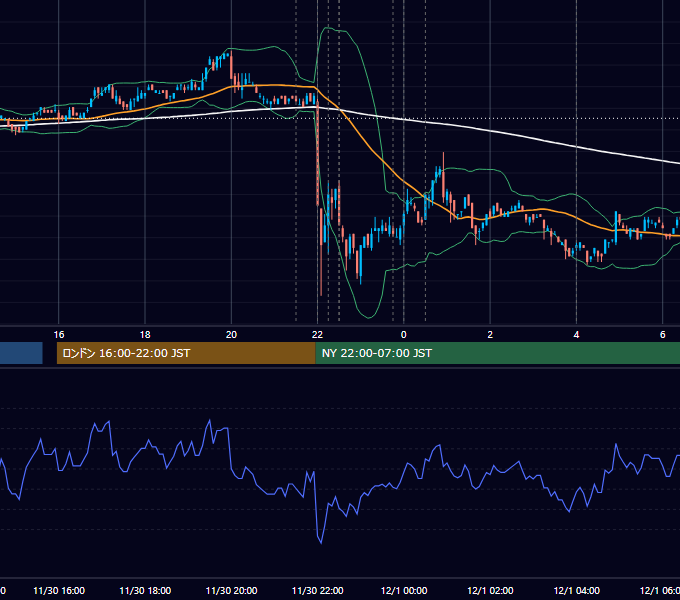Image resolution: width=680 pixels, height=600 pixels.
Task: Click the 0 hour axis label
Action: click(x=404, y=335)
